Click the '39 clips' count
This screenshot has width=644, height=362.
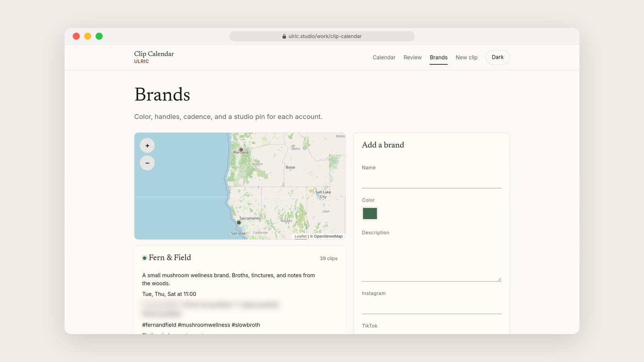328,259
